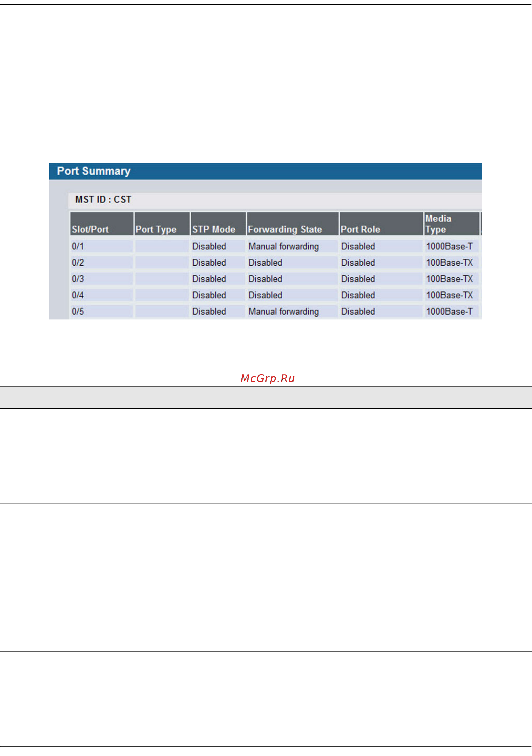Click the Media Type column header
The height and width of the screenshot is (756, 532).
click(x=452, y=223)
